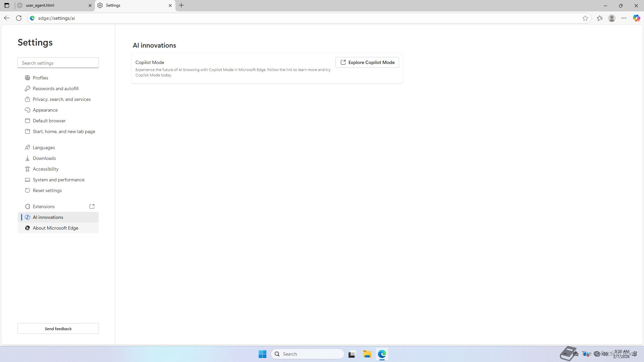Open File Explorer from taskbar
644x362 pixels.
coord(367,354)
